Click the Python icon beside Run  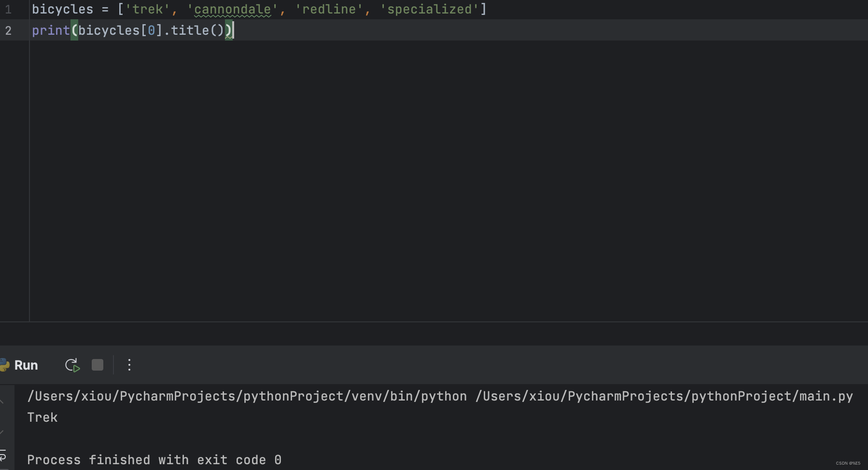pos(5,365)
